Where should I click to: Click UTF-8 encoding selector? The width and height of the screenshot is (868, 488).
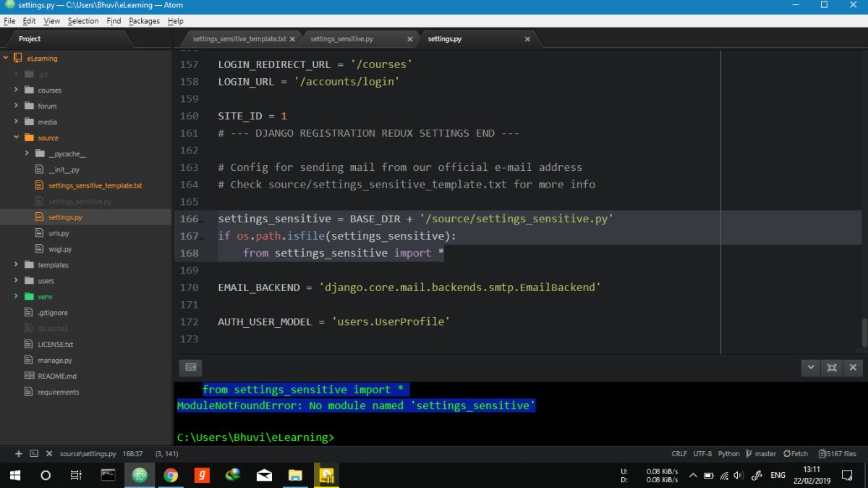pos(702,454)
